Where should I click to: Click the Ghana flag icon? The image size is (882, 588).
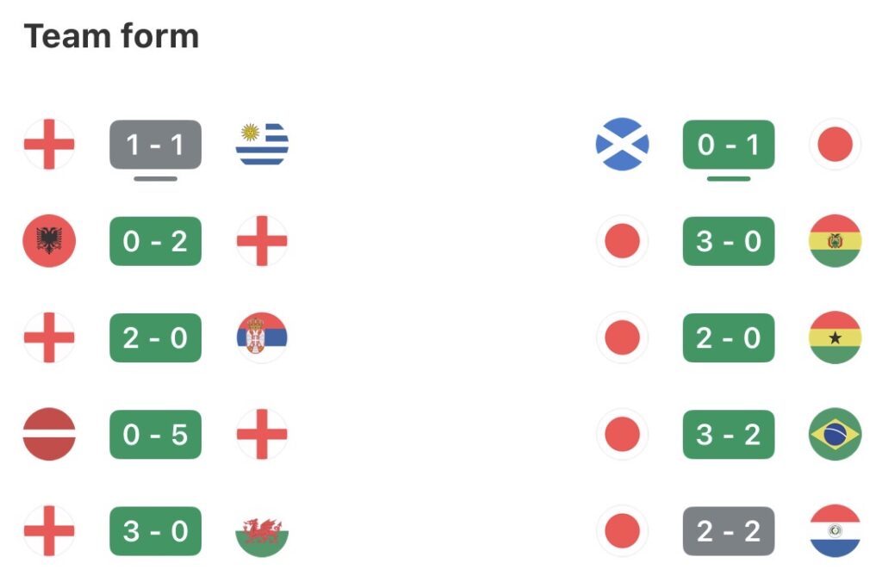835,337
